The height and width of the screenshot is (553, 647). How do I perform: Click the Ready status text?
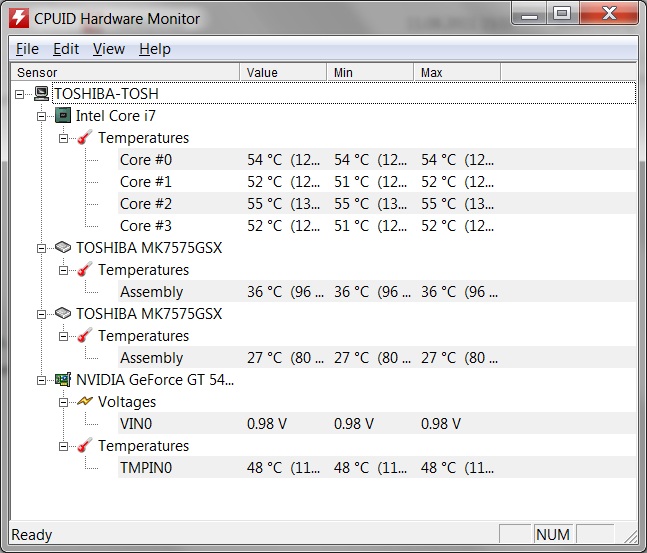pos(32,535)
